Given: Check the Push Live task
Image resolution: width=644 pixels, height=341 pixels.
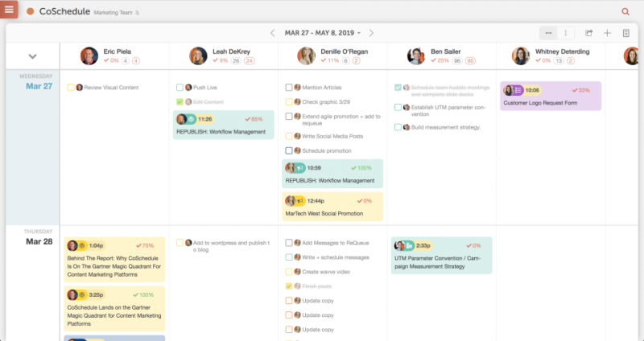Looking at the screenshot, I should [x=180, y=88].
